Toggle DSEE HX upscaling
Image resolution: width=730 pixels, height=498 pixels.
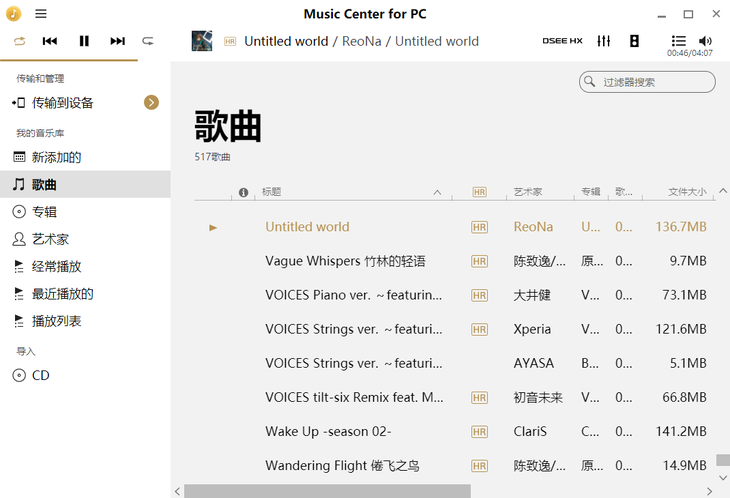(562, 41)
